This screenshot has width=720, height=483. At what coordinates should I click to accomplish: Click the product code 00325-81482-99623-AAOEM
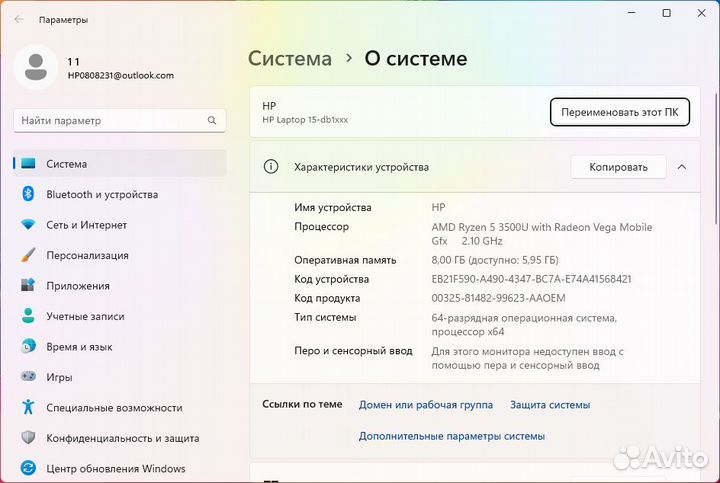pos(498,298)
